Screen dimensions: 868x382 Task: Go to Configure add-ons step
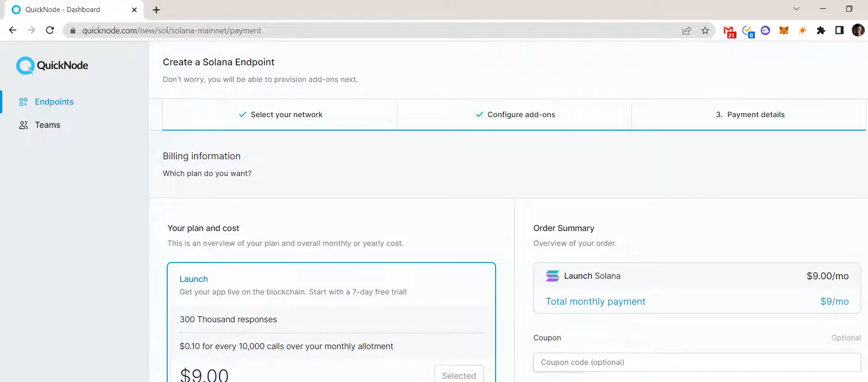515,115
